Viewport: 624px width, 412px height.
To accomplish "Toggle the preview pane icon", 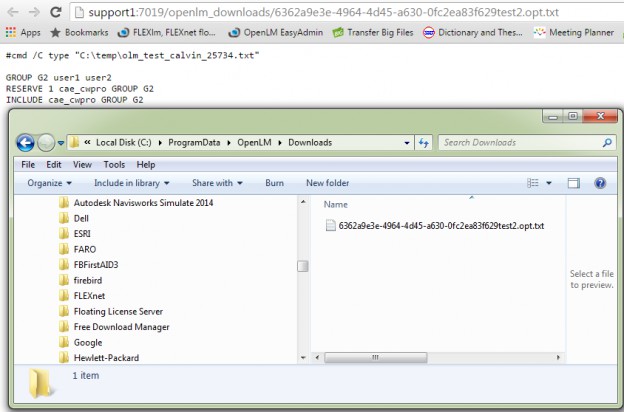I will click(x=574, y=183).
